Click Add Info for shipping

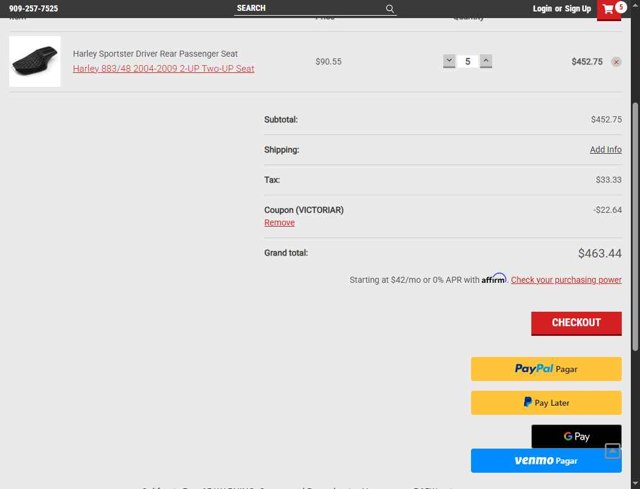[606, 150]
